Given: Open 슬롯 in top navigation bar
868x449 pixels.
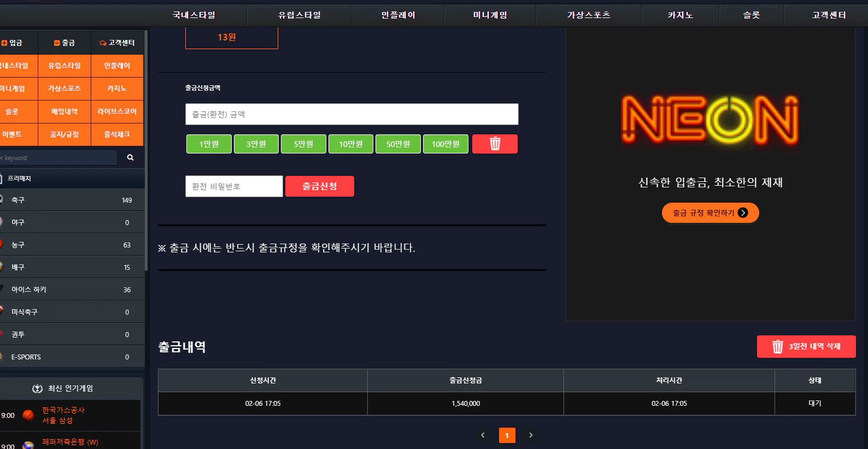Looking at the screenshot, I should [752, 15].
